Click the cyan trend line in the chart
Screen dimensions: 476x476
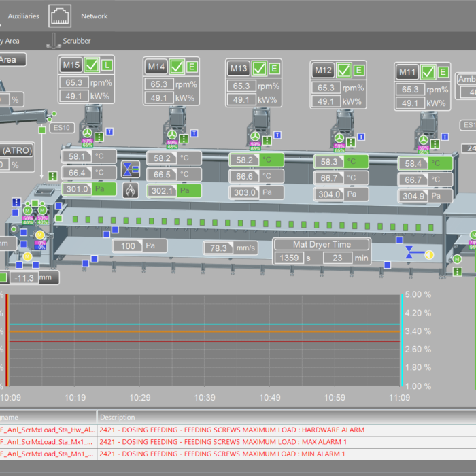pos(204,324)
